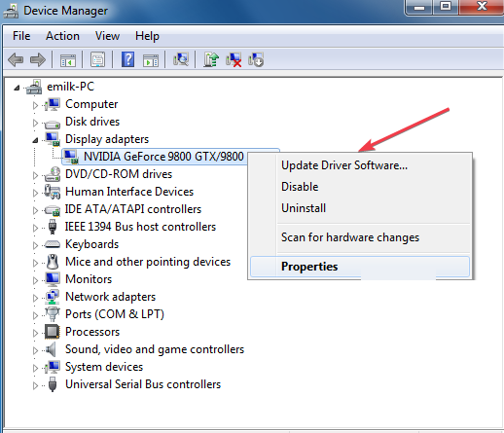This screenshot has height=433, width=504.
Task: Click the IEEE 1394 Bus host controllers icon
Action: tap(53, 227)
